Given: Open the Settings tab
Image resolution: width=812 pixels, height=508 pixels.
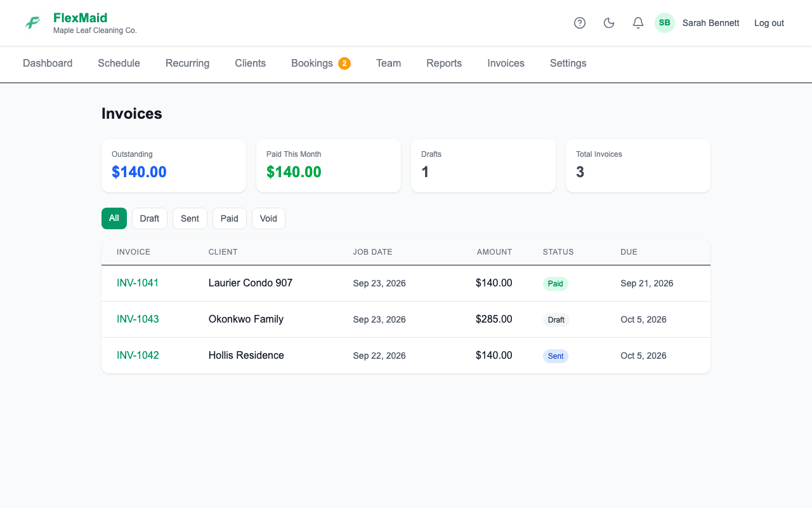Looking at the screenshot, I should (x=568, y=63).
